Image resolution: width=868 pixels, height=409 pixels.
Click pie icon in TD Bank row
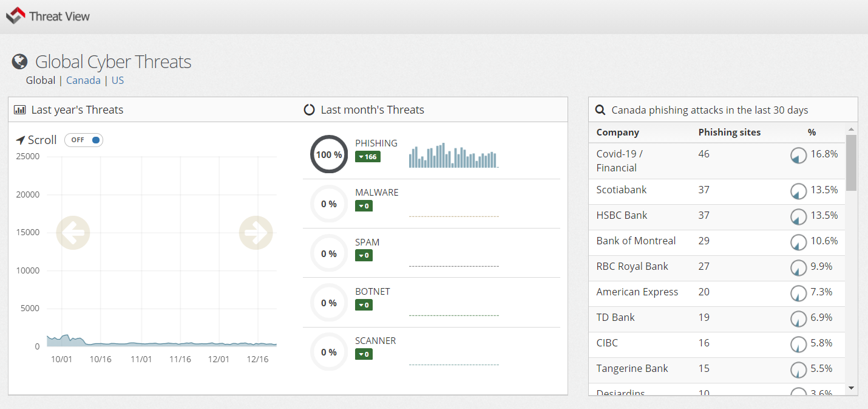tap(798, 319)
